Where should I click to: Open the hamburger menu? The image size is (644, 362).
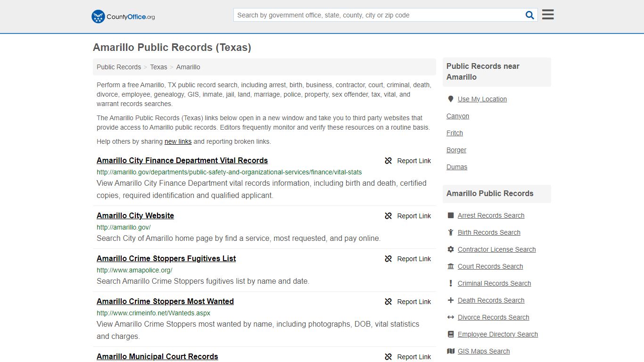click(x=548, y=15)
